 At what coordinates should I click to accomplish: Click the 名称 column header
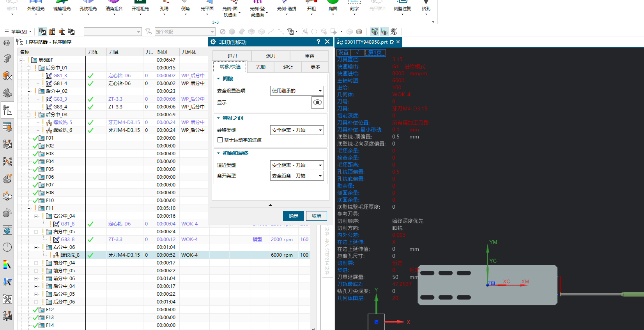pyautogui.click(x=52, y=52)
